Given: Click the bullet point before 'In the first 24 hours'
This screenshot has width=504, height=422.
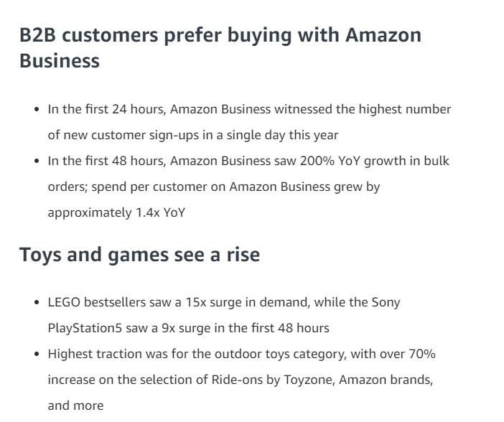Looking at the screenshot, I should [37, 110].
